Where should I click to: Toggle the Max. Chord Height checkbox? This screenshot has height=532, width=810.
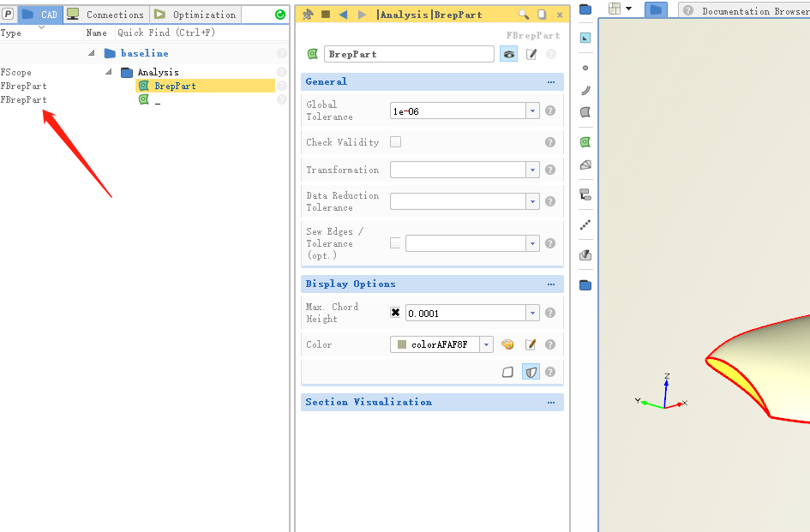click(395, 313)
